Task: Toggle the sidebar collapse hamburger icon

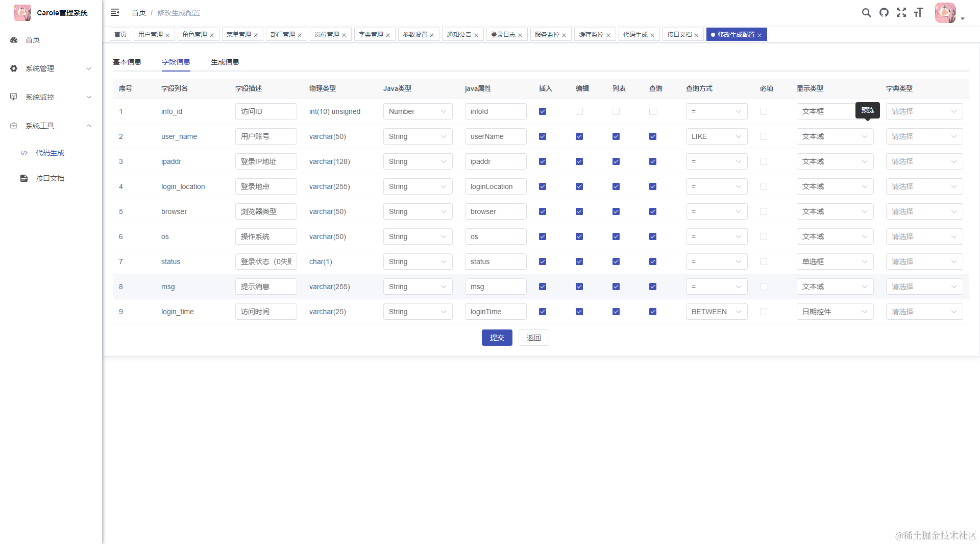Action: tap(115, 12)
